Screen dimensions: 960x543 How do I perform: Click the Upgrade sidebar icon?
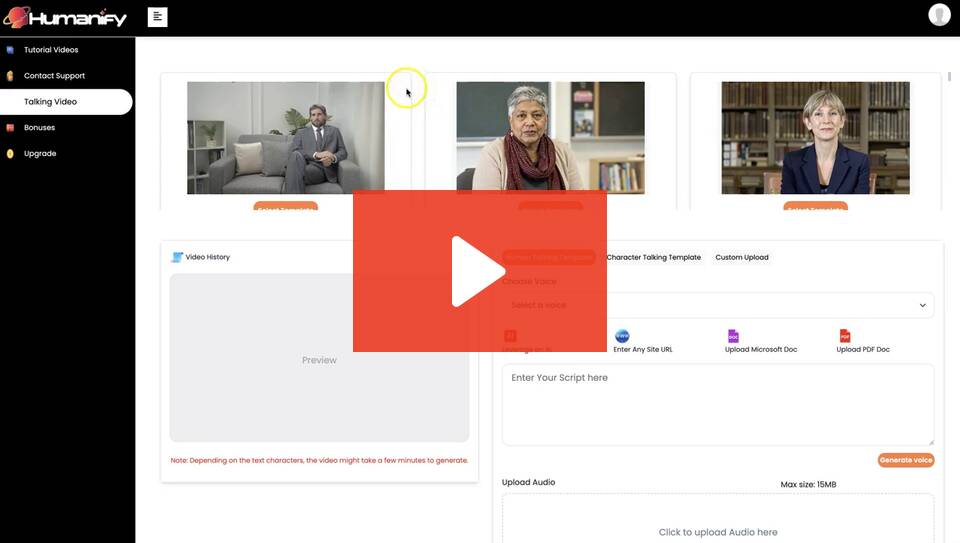coord(10,154)
